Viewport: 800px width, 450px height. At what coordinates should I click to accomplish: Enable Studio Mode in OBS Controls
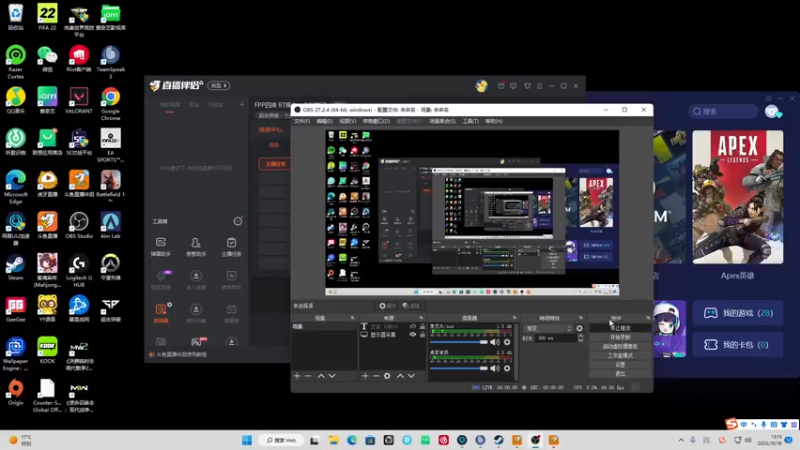point(620,356)
